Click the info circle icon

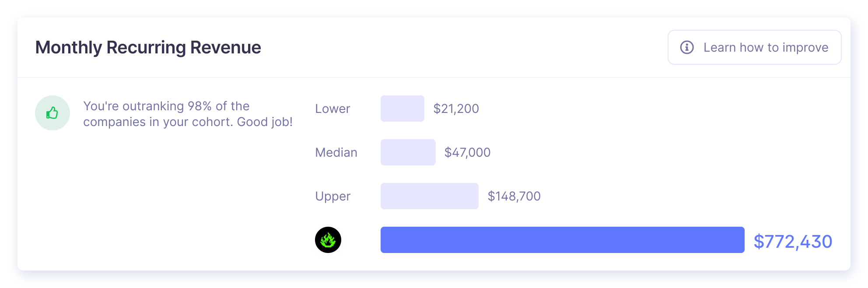pyautogui.click(x=687, y=47)
